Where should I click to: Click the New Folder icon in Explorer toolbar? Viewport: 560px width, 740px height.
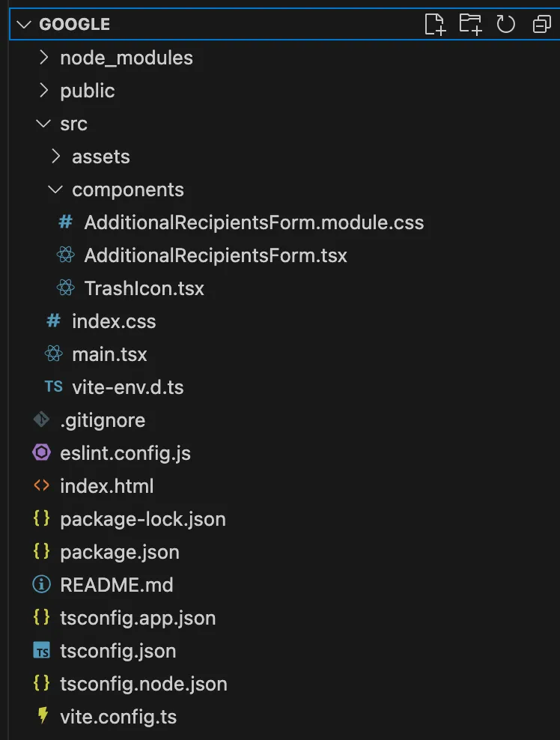(470, 23)
